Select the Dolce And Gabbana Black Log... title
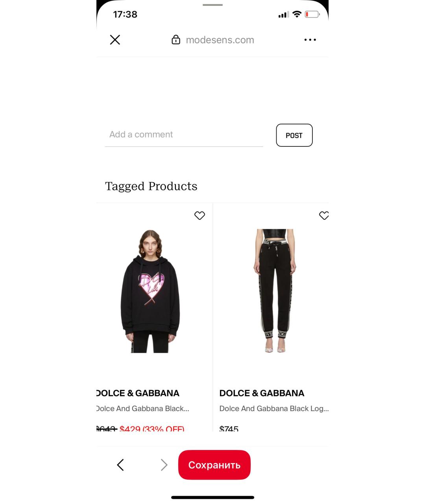Screen dimensions: 425x504 (x=274, y=409)
